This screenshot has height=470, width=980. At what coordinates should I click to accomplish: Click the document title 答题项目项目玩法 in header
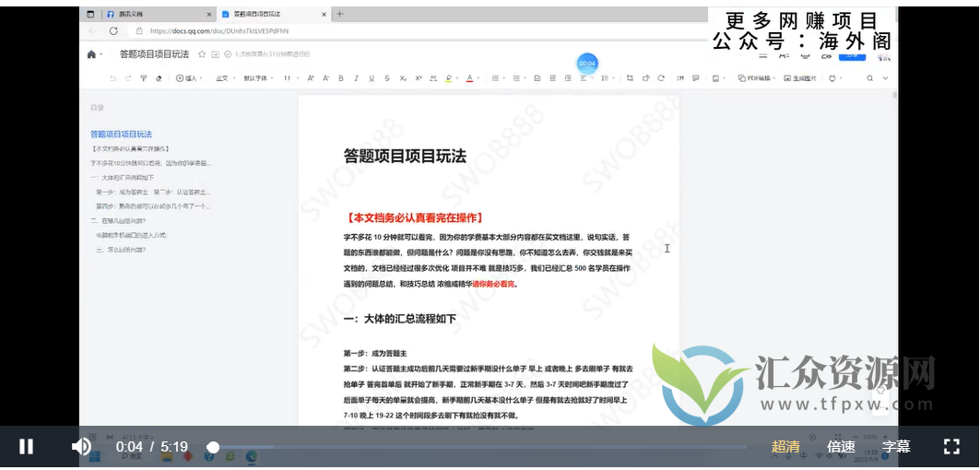(154, 54)
